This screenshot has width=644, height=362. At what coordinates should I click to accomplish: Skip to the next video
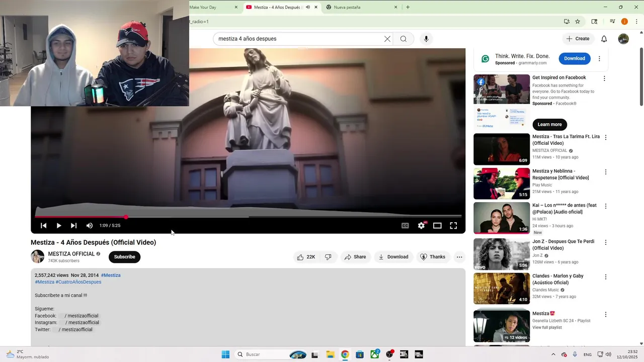74,226
